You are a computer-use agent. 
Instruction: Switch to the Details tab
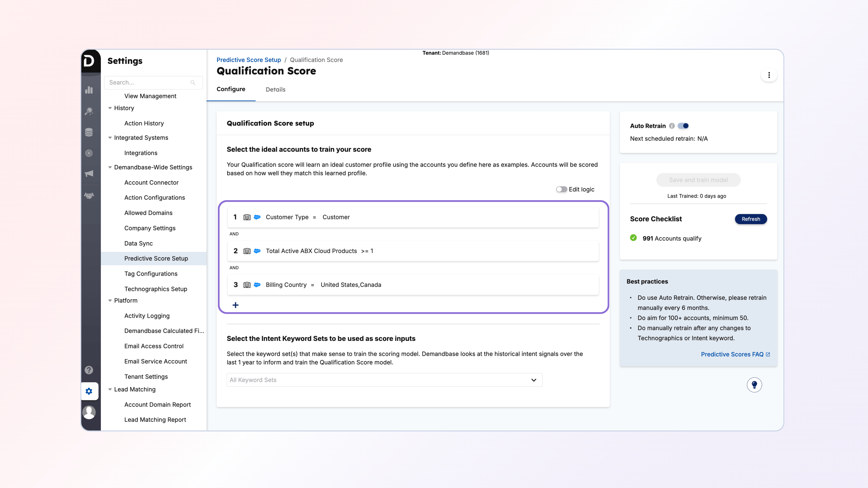[275, 90]
